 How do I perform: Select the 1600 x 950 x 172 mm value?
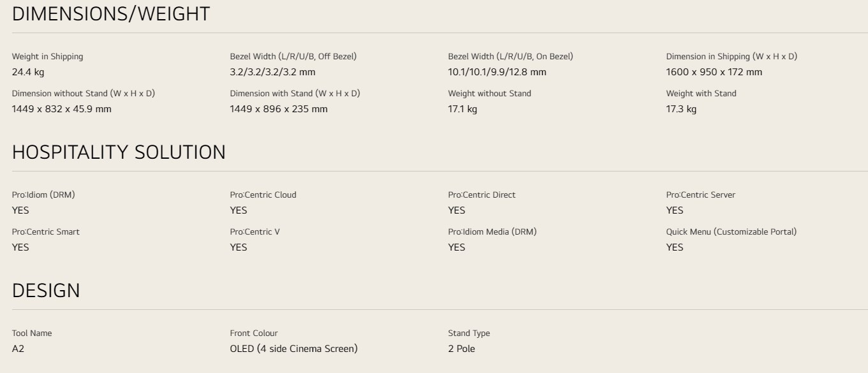tap(714, 72)
